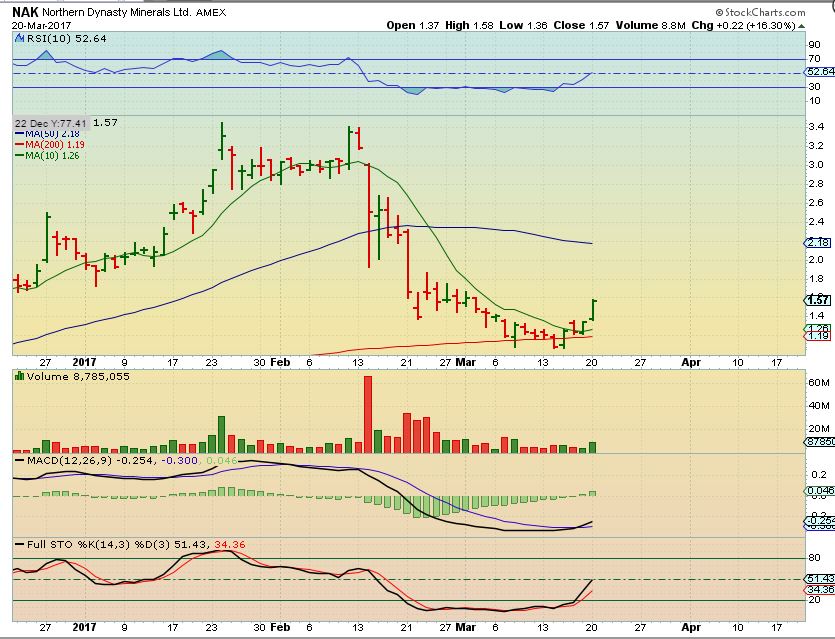This screenshot has width=835, height=639.
Task: Click the Volume 8,785,055 panel label
Action: [x=78, y=376]
